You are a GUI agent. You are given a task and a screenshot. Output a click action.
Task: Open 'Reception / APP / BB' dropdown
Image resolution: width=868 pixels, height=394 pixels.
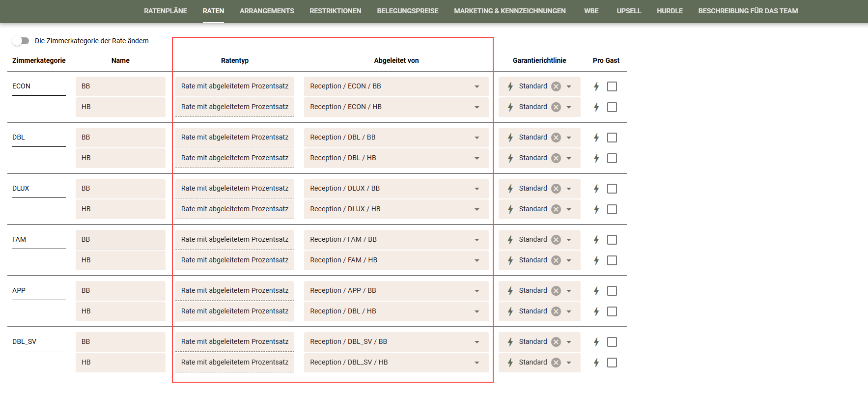click(x=396, y=291)
